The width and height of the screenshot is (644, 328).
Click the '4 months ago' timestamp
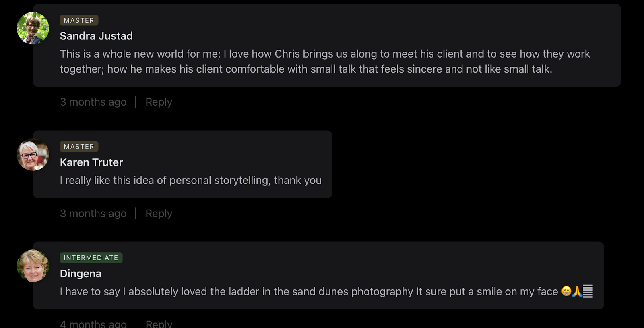point(93,324)
